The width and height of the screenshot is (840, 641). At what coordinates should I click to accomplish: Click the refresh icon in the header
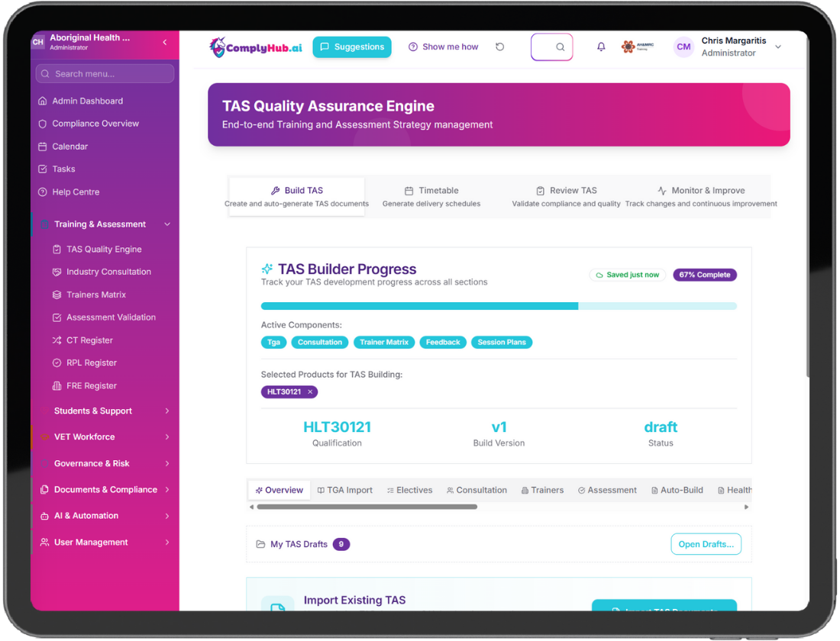point(500,47)
